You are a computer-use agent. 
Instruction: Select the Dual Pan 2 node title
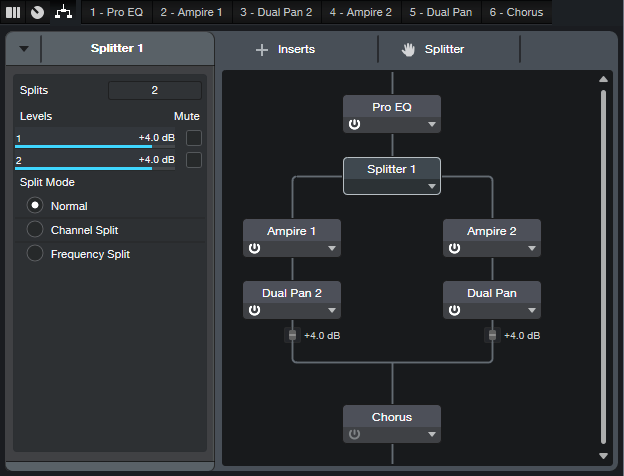pos(292,293)
